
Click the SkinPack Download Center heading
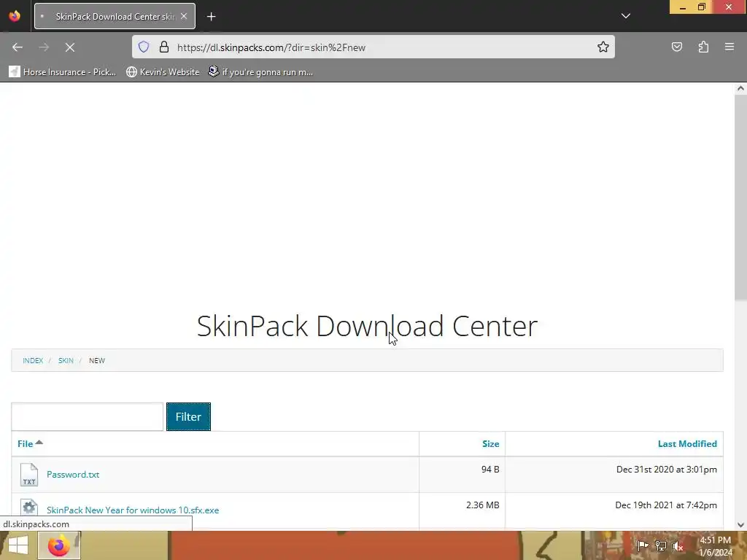tap(367, 326)
